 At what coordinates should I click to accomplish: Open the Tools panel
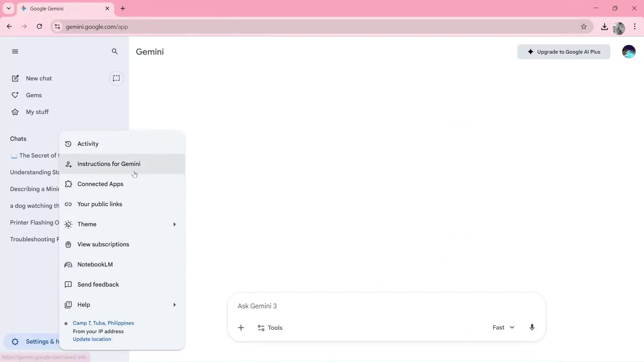(x=270, y=328)
